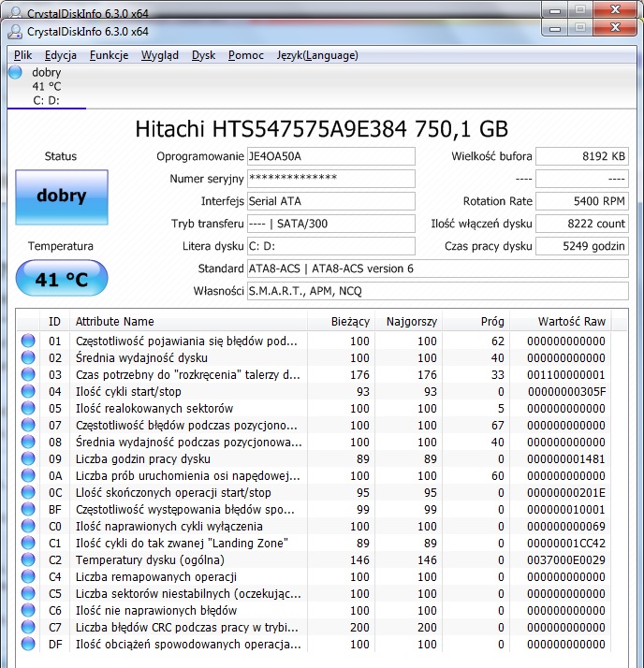Close the front CrystalDiskInfo window
This screenshot has height=668, width=644.
(616, 28)
